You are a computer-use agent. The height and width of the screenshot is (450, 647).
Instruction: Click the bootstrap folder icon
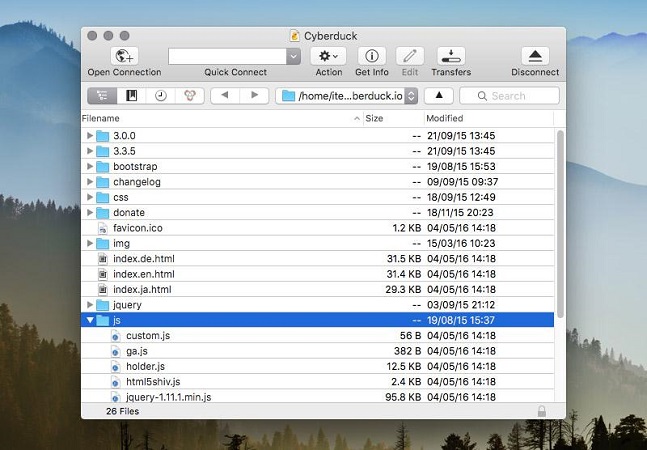pyautogui.click(x=102, y=167)
